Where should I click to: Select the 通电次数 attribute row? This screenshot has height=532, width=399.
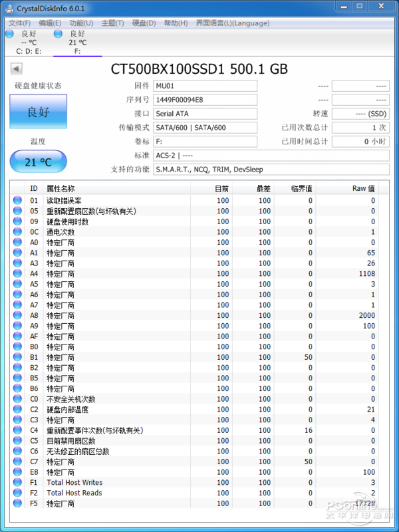pos(194,231)
